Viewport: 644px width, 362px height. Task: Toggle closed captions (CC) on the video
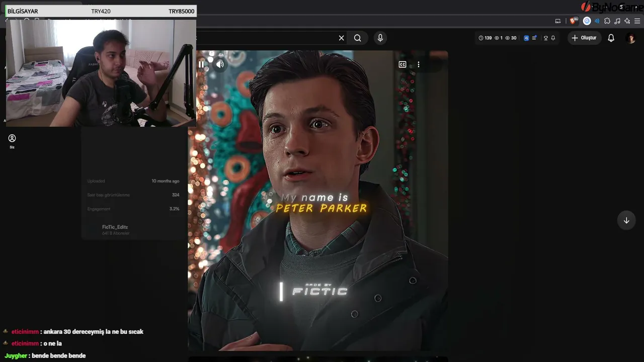coord(403,64)
